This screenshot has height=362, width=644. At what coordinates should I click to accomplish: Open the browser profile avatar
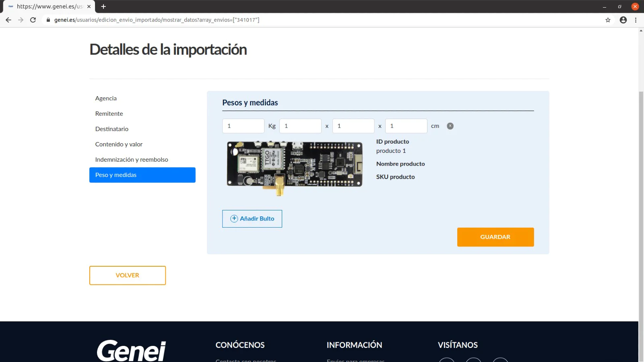623,20
